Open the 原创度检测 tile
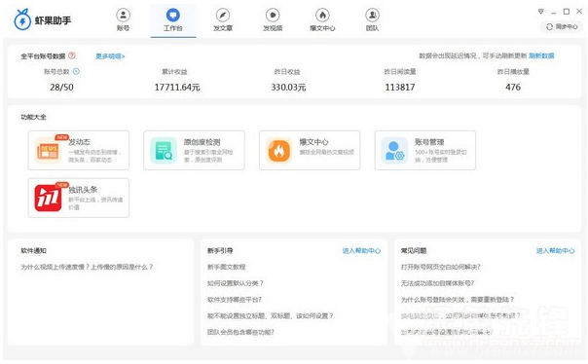588x364 pixels. (x=194, y=150)
